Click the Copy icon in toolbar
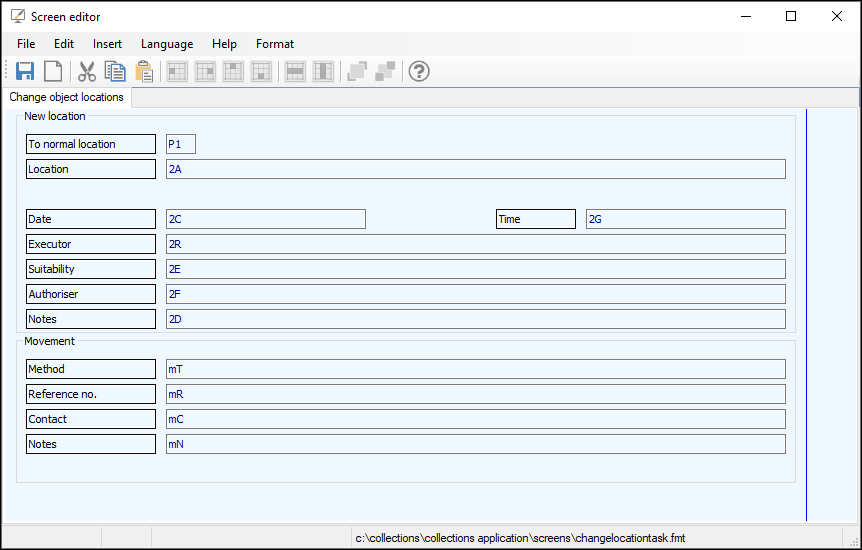Screen dimensions: 862x550 pyautogui.click(x=115, y=72)
